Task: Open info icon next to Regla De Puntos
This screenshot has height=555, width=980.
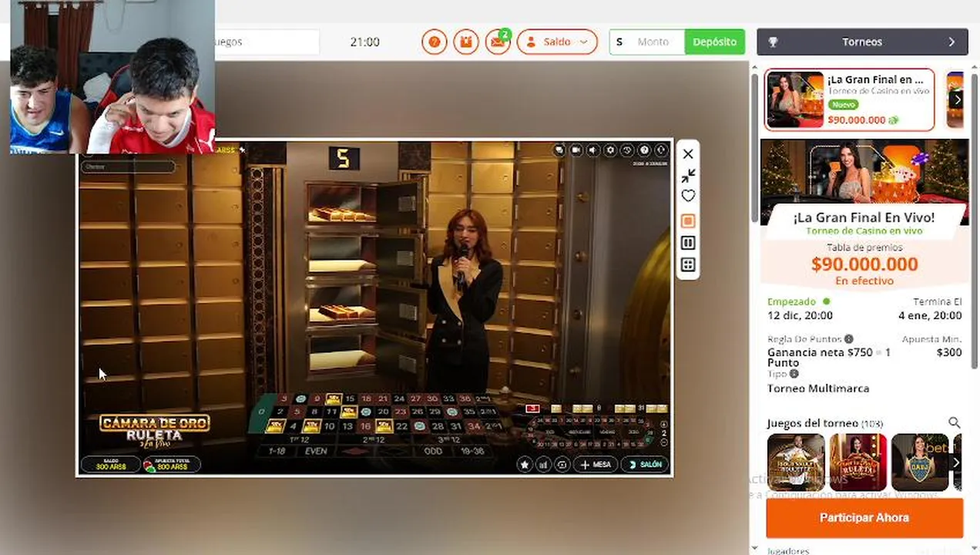Action: (848, 339)
